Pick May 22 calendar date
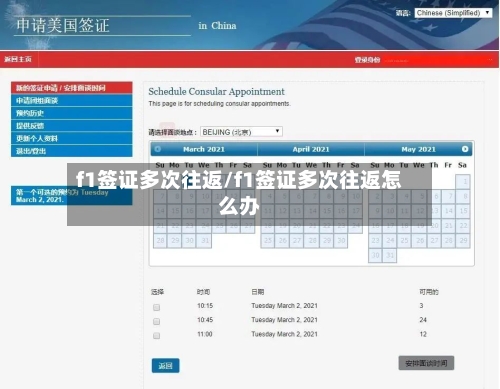This screenshot has width=500, height=389. pos(463,226)
